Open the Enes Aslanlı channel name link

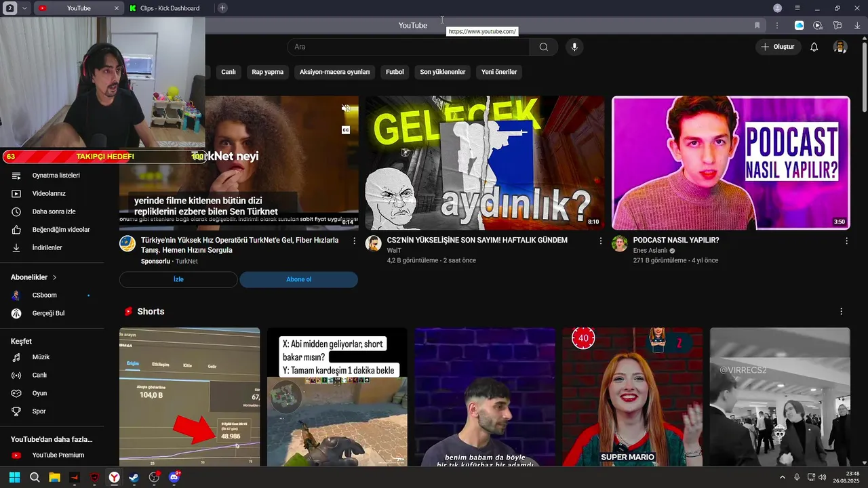(x=650, y=251)
